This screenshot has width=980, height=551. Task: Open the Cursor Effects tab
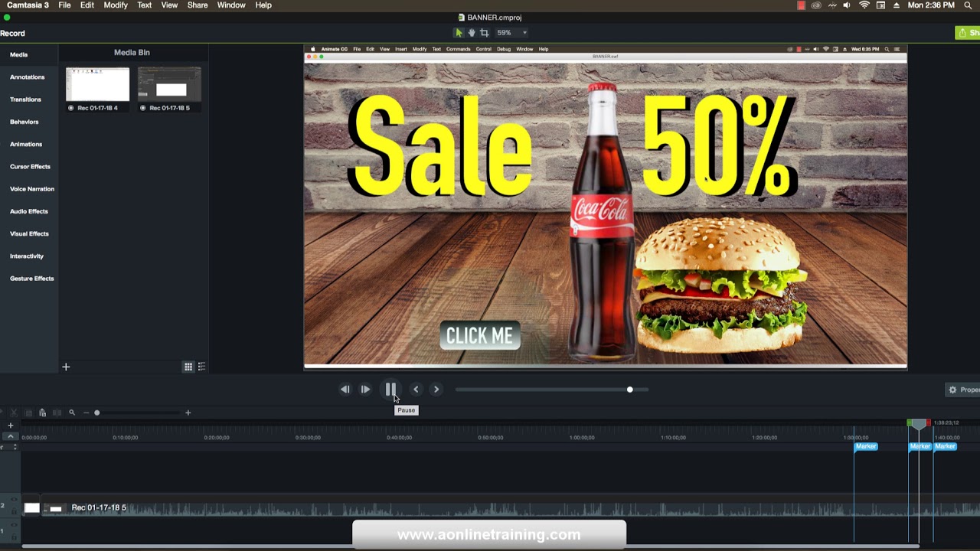click(x=30, y=167)
